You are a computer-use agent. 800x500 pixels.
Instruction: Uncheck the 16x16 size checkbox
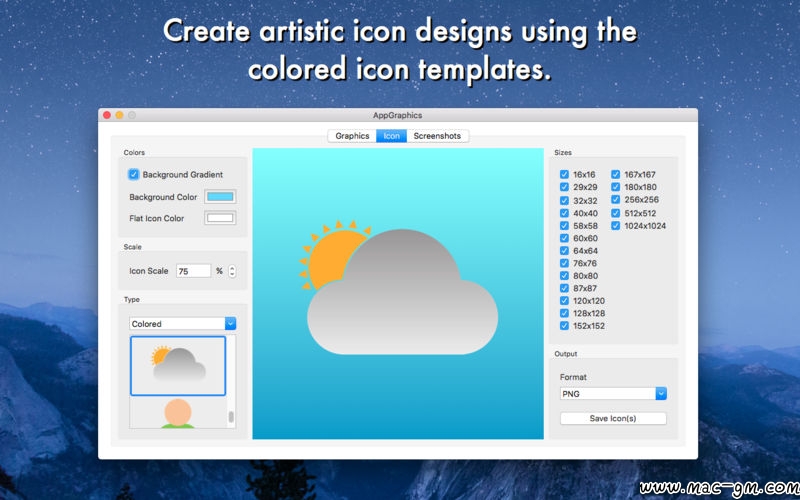point(564,174)
